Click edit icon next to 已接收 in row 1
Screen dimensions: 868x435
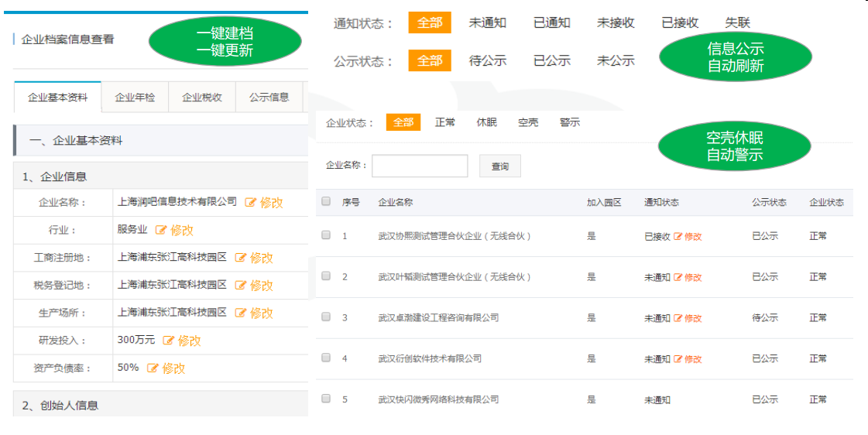coord(678,236)
